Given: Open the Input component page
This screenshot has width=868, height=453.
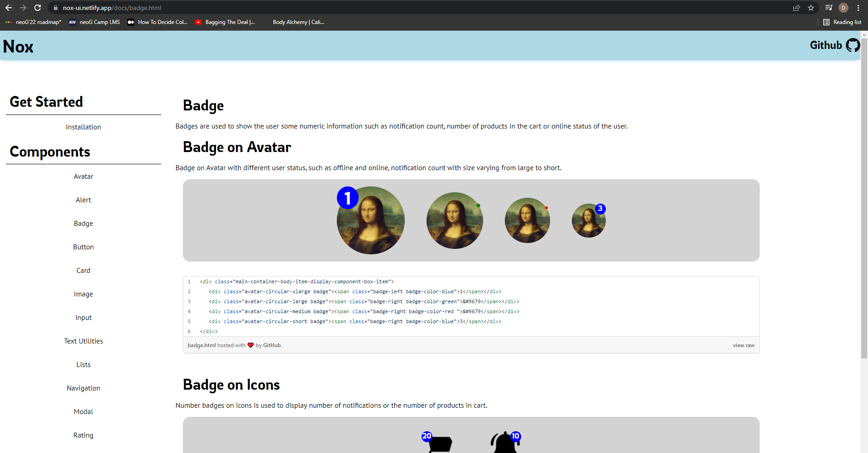Looking at the screenshot, I should click(x=83, y=318).
